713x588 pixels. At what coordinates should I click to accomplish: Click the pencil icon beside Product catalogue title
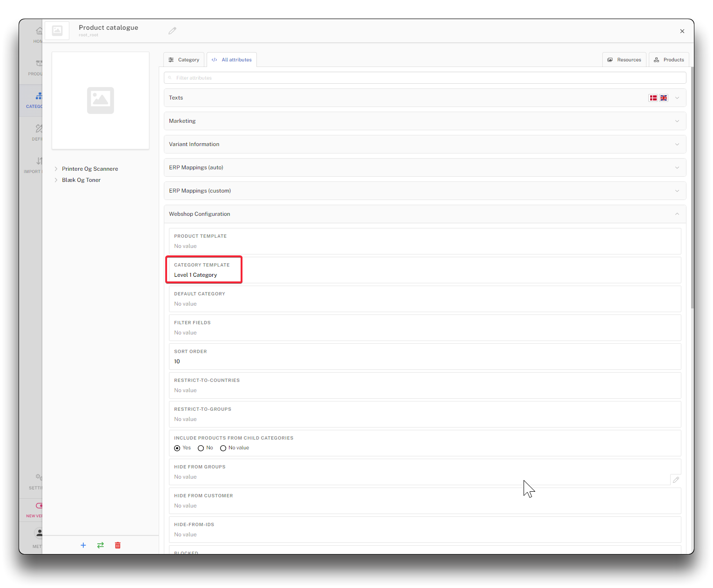click(172, 31)
